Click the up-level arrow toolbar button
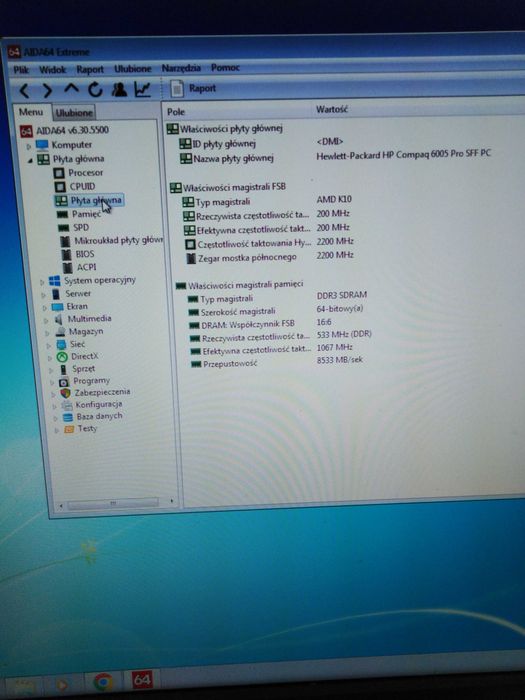This screenshot has width=525, height=700. pos(71,88)
